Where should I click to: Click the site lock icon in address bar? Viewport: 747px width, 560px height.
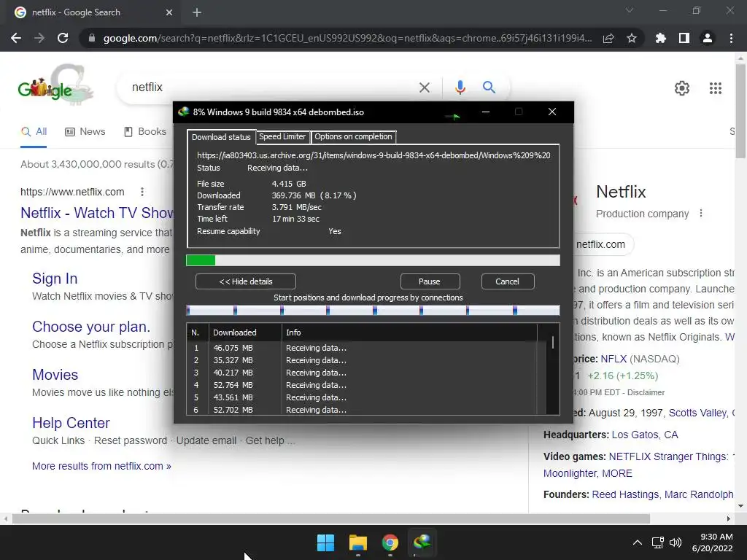point(92,38)
